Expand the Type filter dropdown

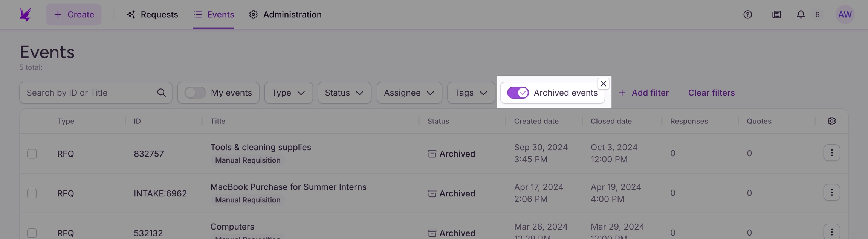(288, 93)
